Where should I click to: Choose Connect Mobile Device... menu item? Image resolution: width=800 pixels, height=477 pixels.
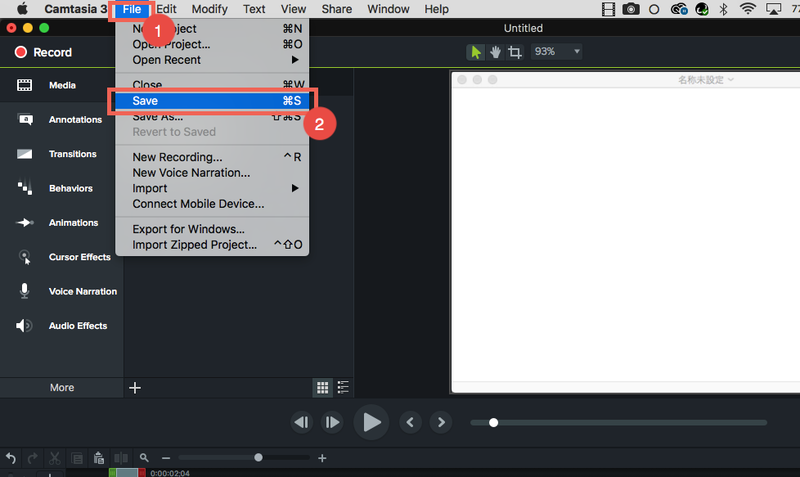pos(212,204)
